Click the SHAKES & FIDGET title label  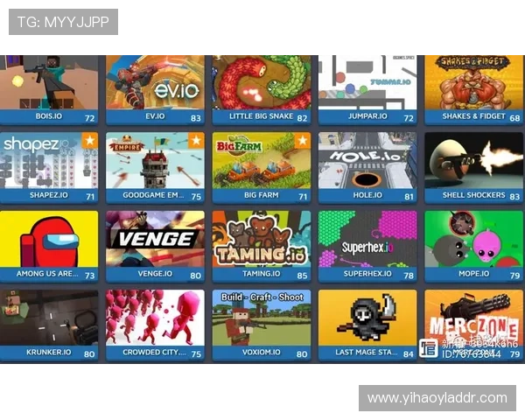[x=473, y=116]
